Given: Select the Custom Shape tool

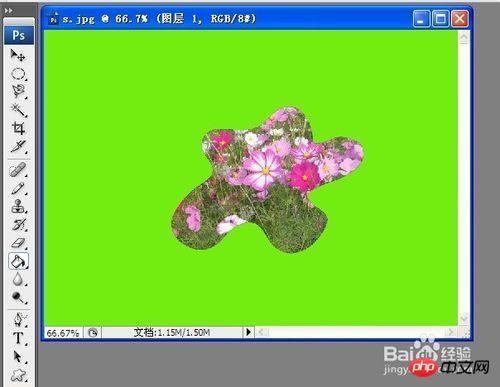Looking at the screenshot, I should click(x=18, y=376).
